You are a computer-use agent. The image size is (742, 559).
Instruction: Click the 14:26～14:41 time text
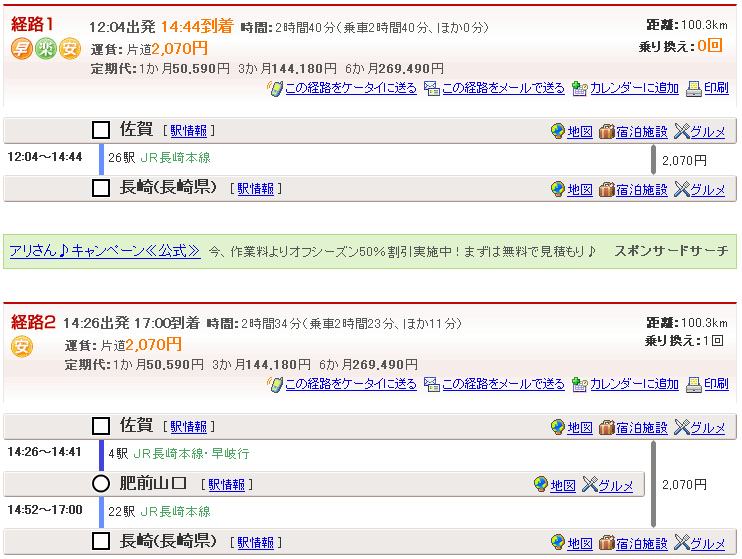[44, 452]
